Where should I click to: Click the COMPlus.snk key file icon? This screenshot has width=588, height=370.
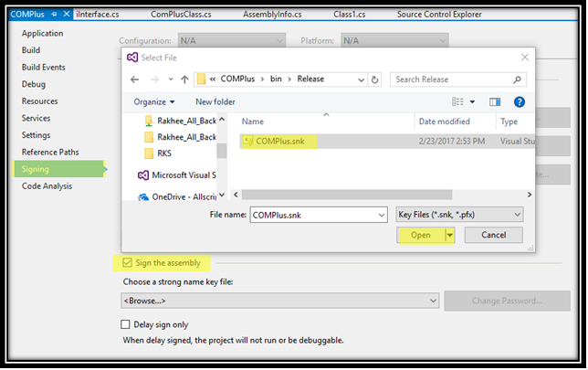(247, 142)
